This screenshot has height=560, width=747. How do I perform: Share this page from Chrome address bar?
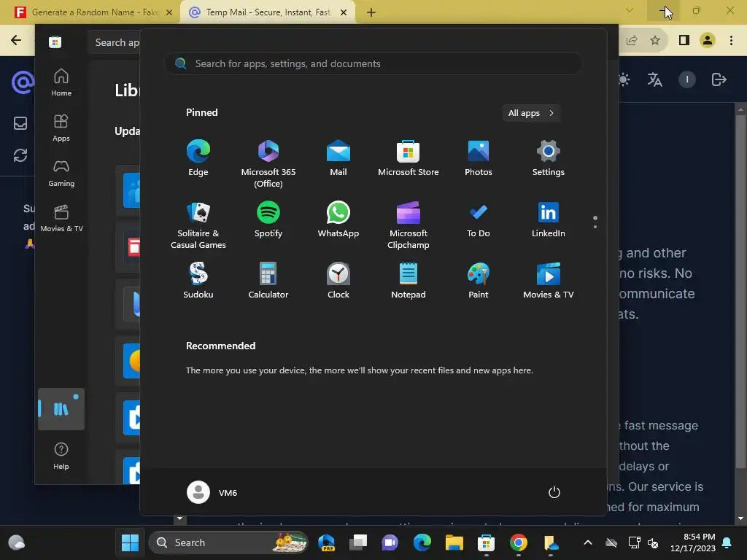pyautogui.click(x=632, y=41)
